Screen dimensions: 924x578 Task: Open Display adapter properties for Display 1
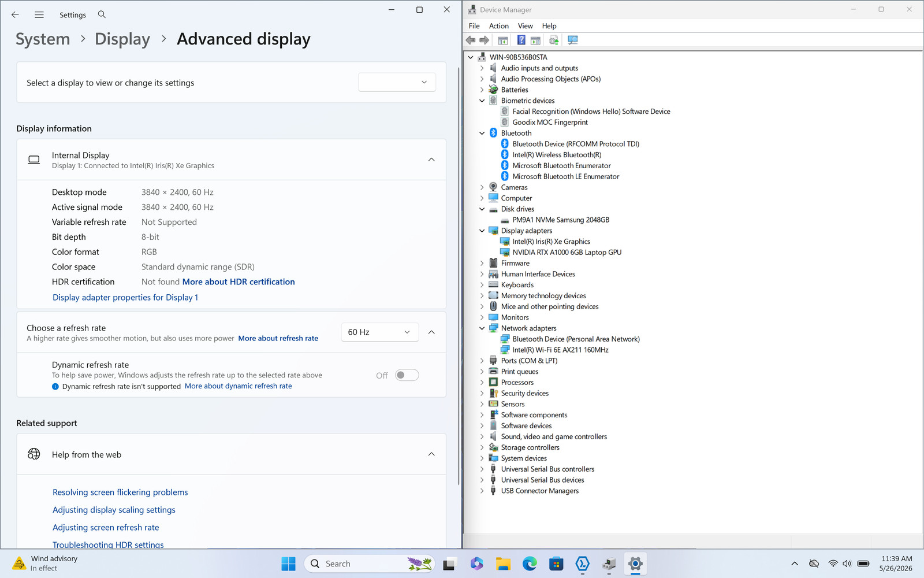(125, 298)
